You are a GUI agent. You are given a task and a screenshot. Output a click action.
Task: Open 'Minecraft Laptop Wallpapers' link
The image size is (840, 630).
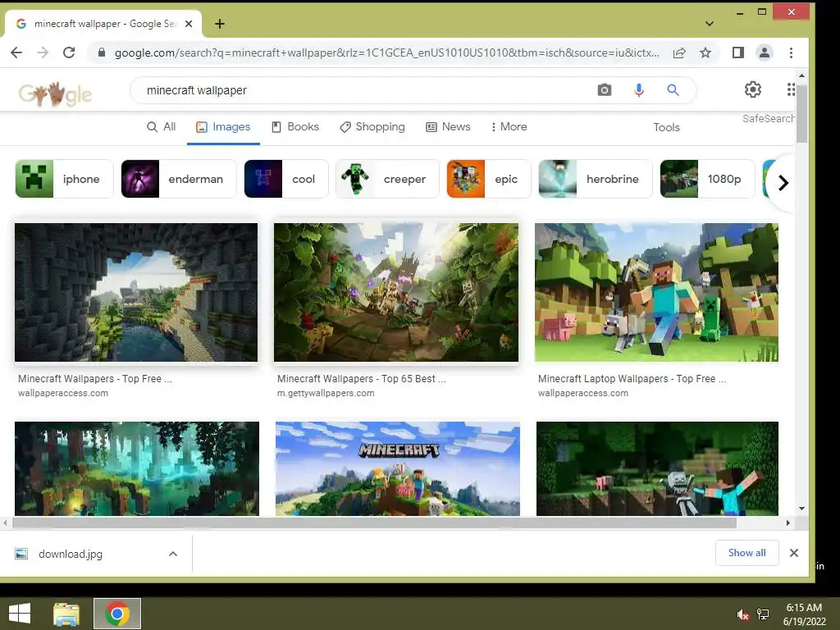(632, 379)
